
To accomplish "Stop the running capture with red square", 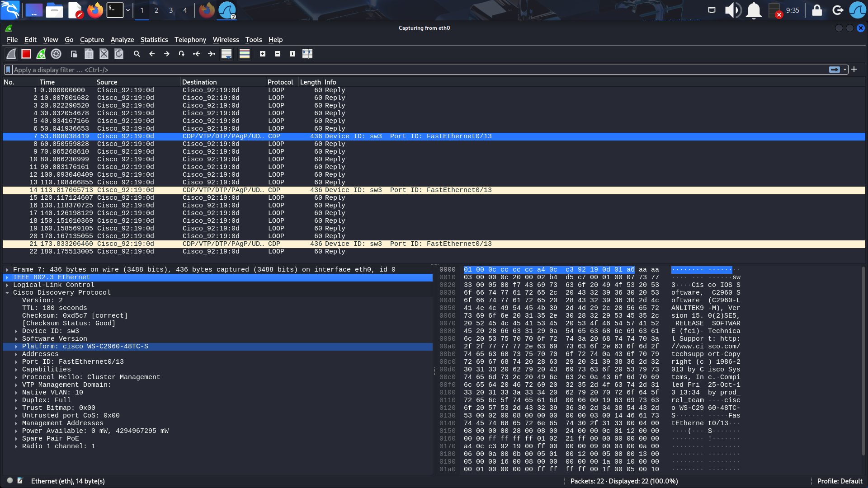I will [x=26, y=54].
